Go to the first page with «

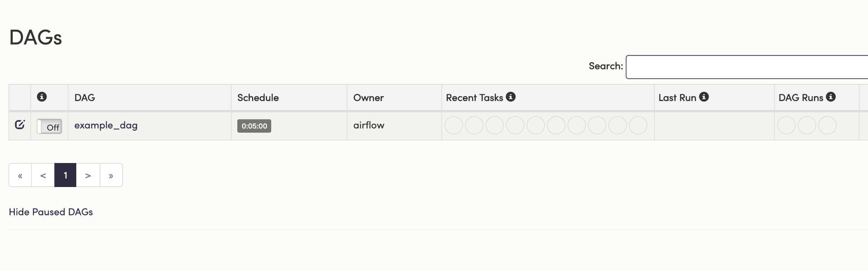tap(20, 175)
